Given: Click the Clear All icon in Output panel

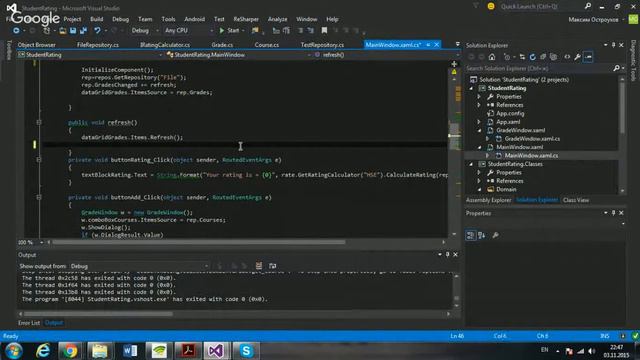Looking at the screenshot, I should click(258, 266).
